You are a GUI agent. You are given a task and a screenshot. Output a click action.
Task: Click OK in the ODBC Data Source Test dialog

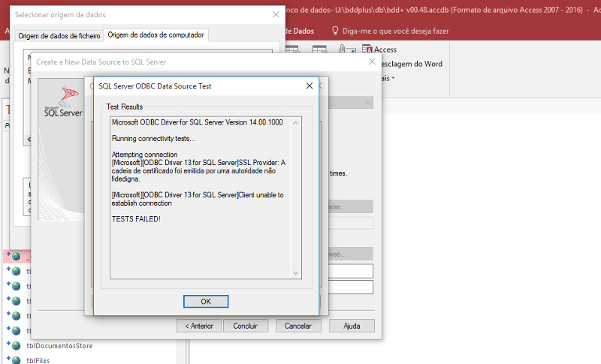tap(206, 301)
